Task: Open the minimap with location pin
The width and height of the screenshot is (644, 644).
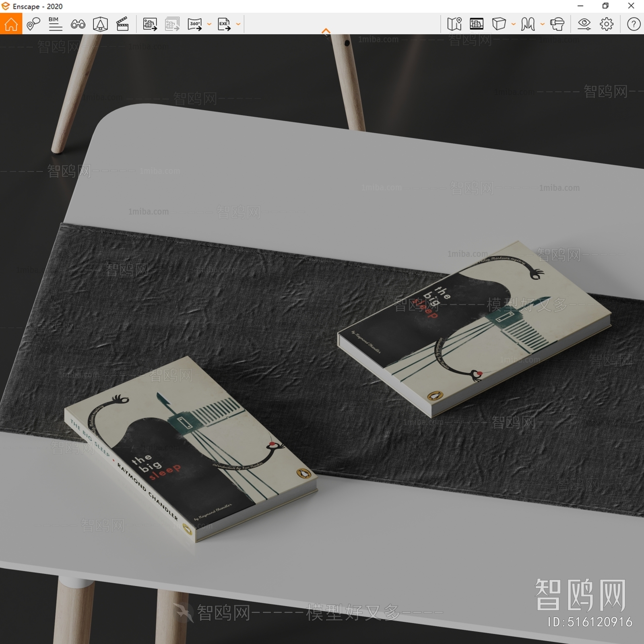Action: coord(454,24)
